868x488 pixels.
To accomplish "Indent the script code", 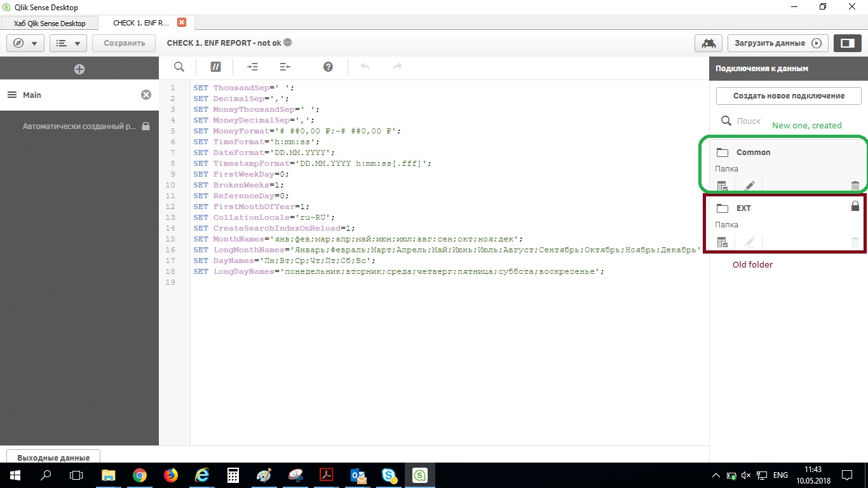I will point(252,67).
